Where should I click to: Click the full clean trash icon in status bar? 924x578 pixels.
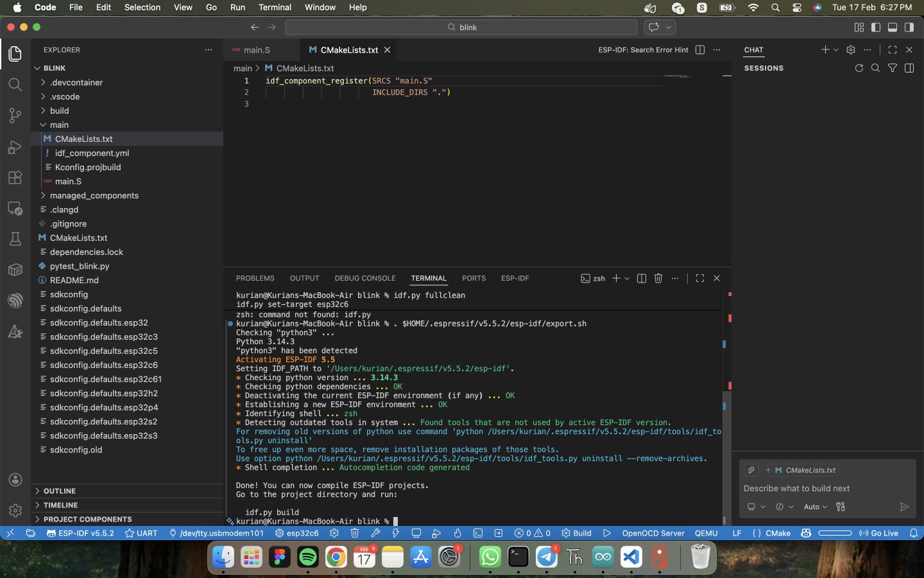[355, 533]
